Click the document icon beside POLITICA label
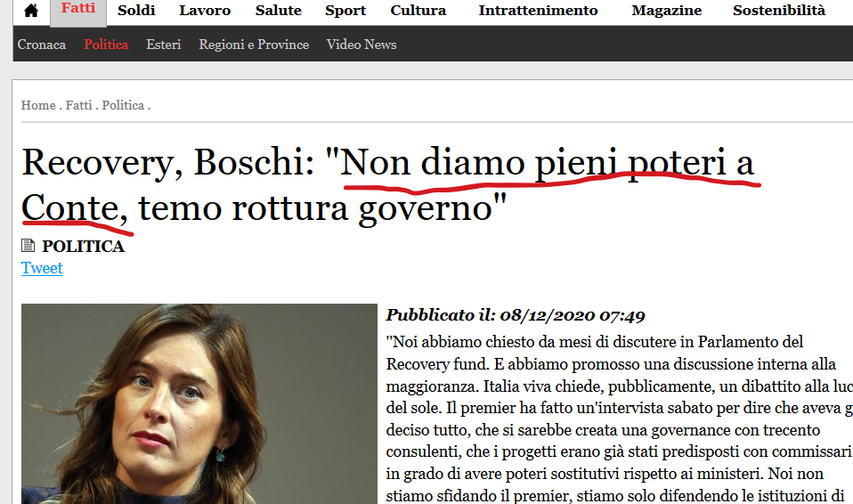The height and width of the screenshot is (504, 853). tap(28, 247)
